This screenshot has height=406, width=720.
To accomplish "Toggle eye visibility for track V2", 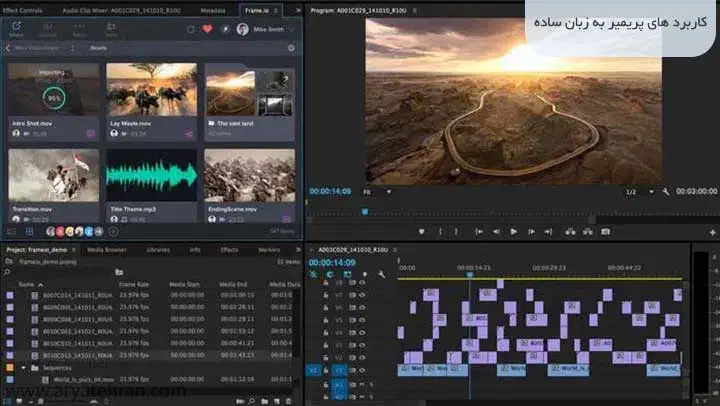I will (x=362, y=357).
